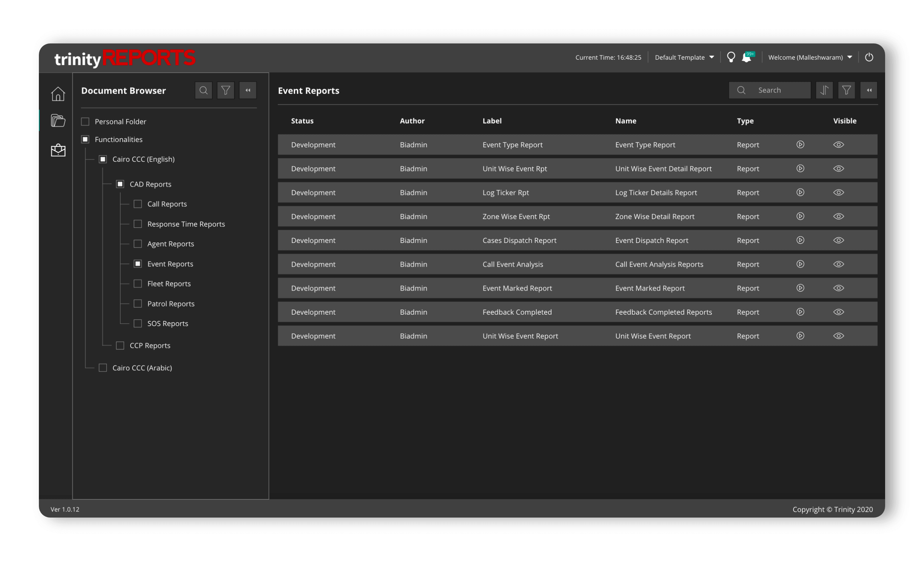
Task: Click the Cases Dispatch Report label cell
Action: click(x=519, y=240)
